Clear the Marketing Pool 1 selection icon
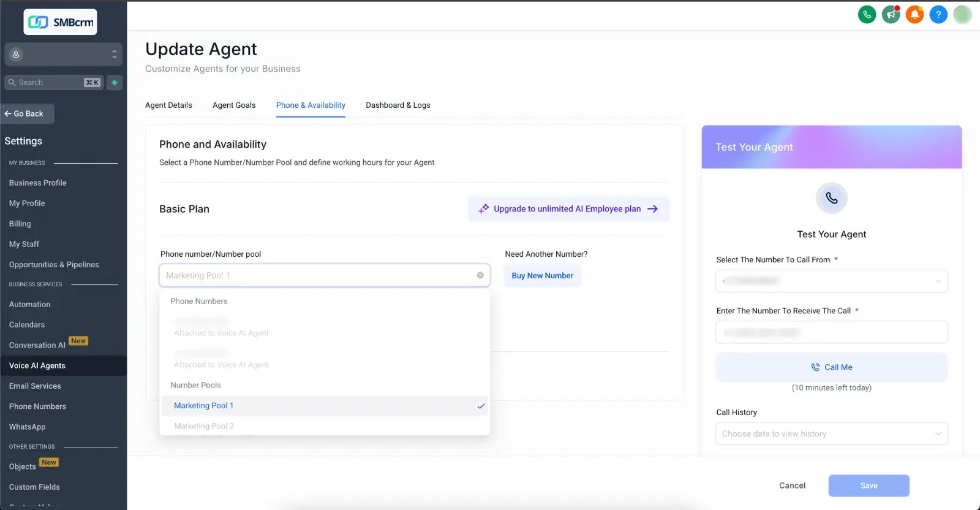The width and height of the screenshot is (980, 510). coord(480,275)
